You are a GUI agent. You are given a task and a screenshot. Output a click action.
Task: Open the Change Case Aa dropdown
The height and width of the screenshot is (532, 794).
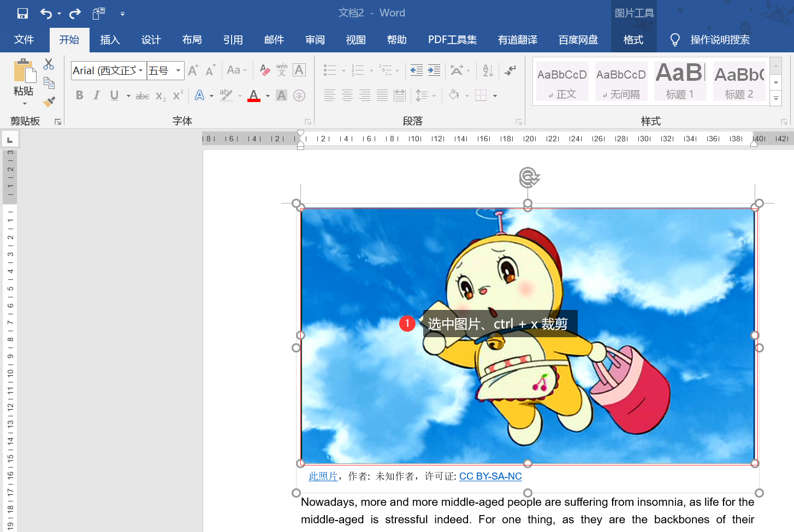pyautogui.click(x=237, y=70)
